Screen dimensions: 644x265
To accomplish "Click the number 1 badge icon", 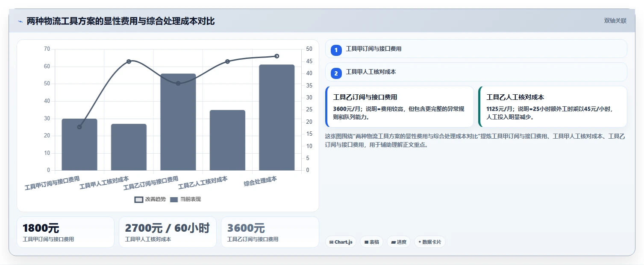I will click(336, 50).
